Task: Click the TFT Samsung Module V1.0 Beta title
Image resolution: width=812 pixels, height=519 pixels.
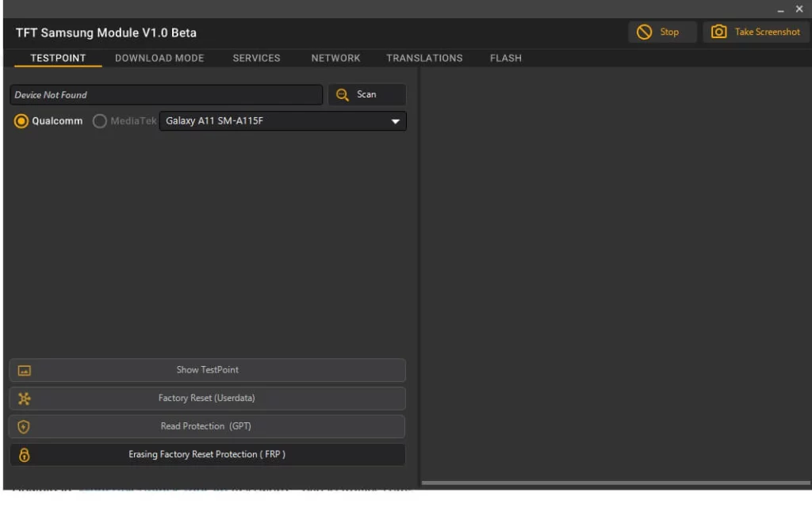Action: [x=106, y=32]
